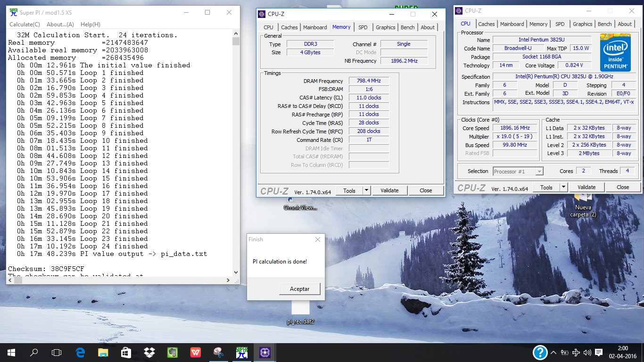Open the volume control tray icon
Viewport: 644px width, 362px height.
[587, 353]
